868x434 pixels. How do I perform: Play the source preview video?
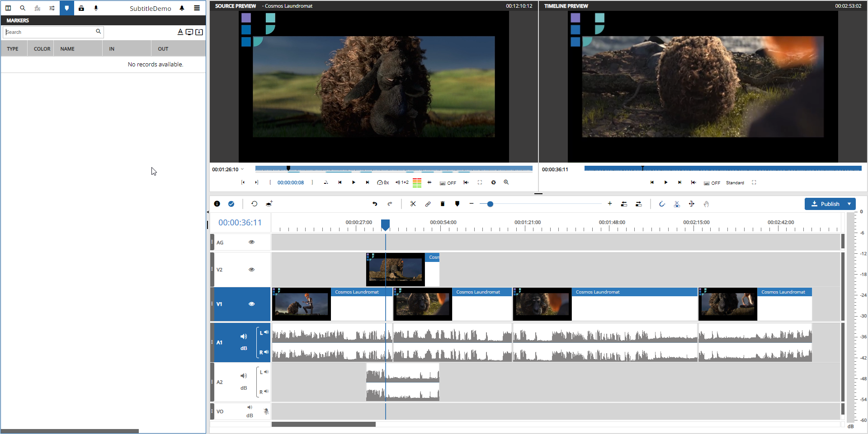coord(354,182)
